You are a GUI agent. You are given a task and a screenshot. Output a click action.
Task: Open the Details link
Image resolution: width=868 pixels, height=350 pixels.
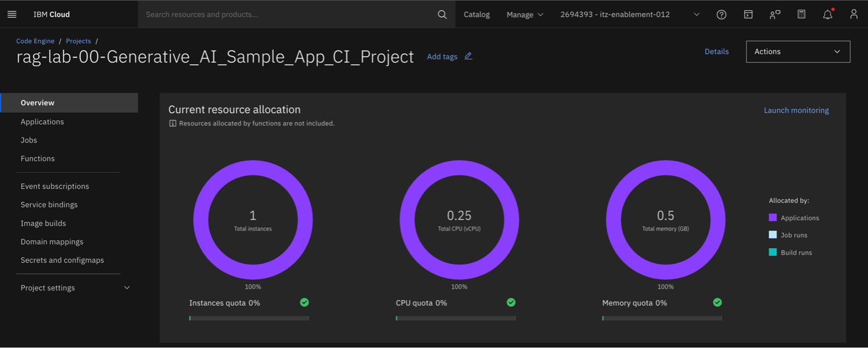pyautogui.click(x=716, y=52)
